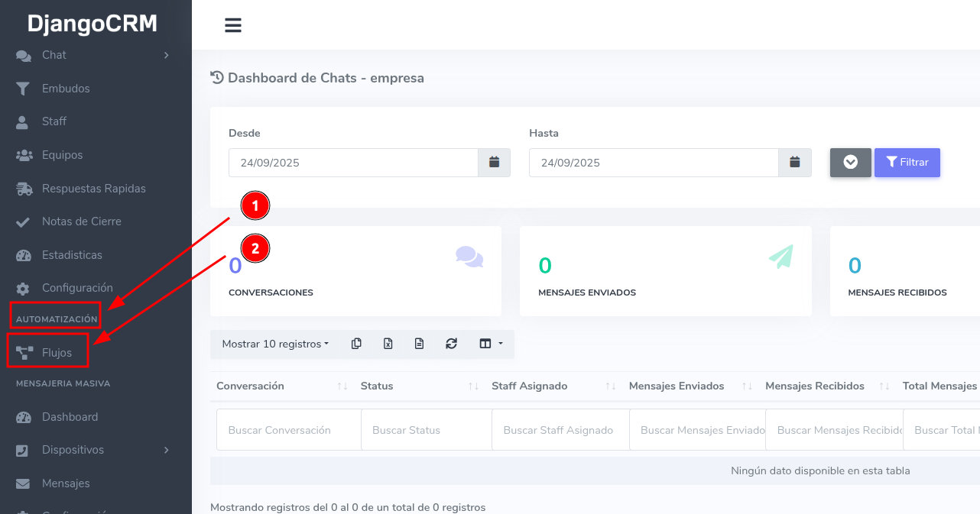Reload table with refresh icon
Screen dimensions: 980x514
(x=451, y=344)
